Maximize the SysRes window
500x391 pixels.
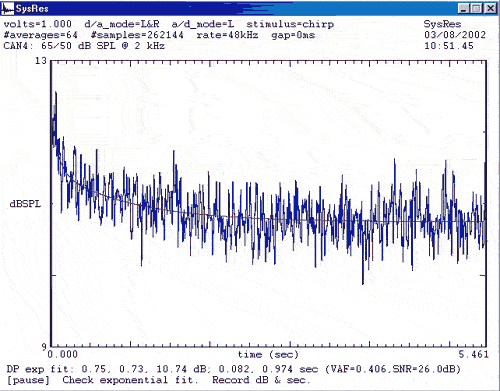pyautogui.click(x=476, y=8)
